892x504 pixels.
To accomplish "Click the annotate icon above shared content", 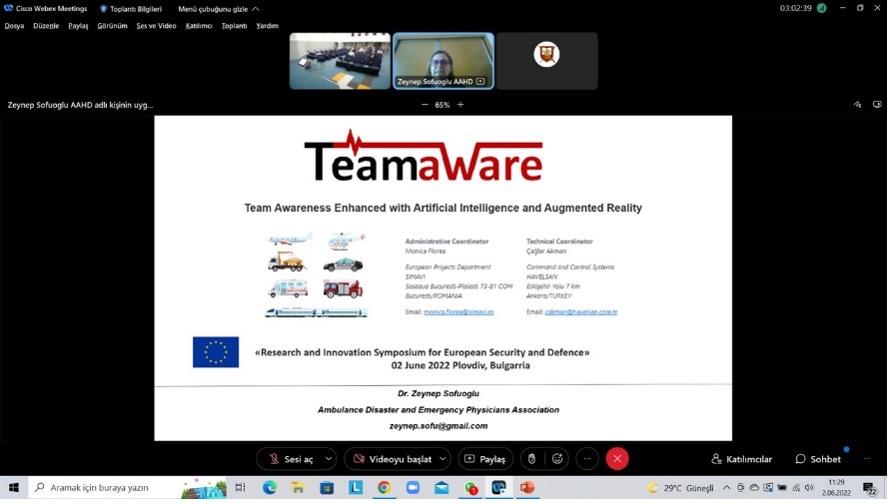I will 857,105.
